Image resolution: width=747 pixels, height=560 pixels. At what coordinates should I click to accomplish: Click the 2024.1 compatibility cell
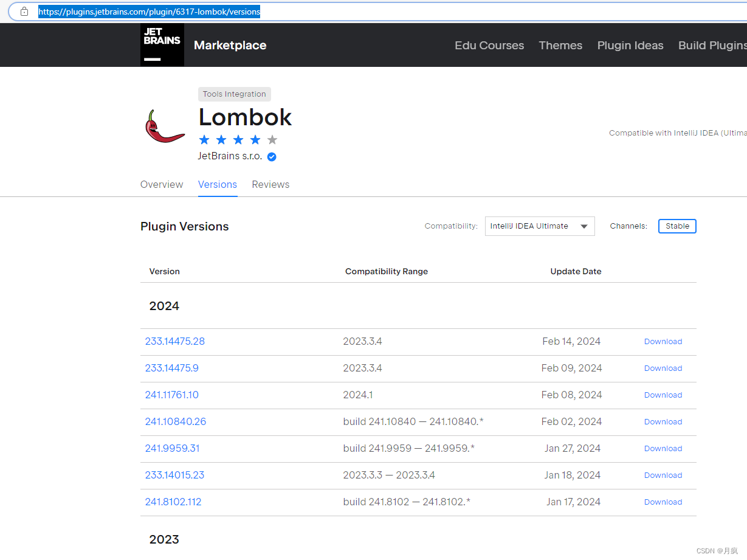(x=358, y=395)
